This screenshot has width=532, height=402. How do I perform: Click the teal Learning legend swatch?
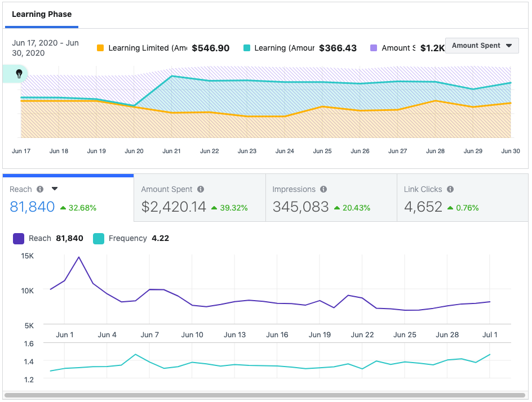247,48
